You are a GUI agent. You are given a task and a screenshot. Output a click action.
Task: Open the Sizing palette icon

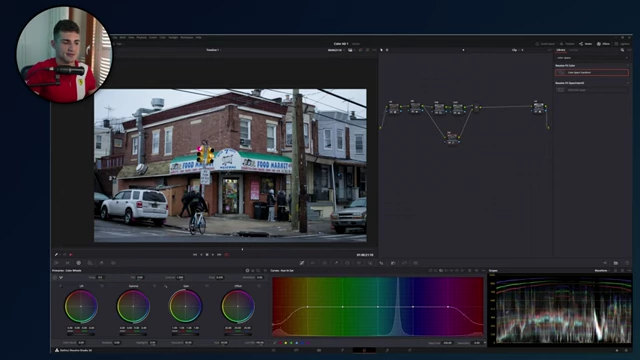[404, 263]
